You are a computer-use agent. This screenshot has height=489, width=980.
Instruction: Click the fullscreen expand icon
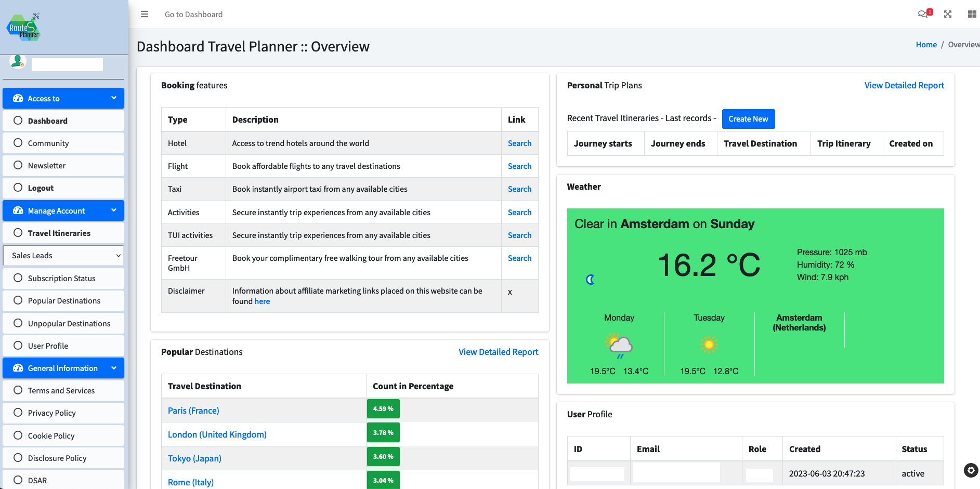click(x=948, y=14)
